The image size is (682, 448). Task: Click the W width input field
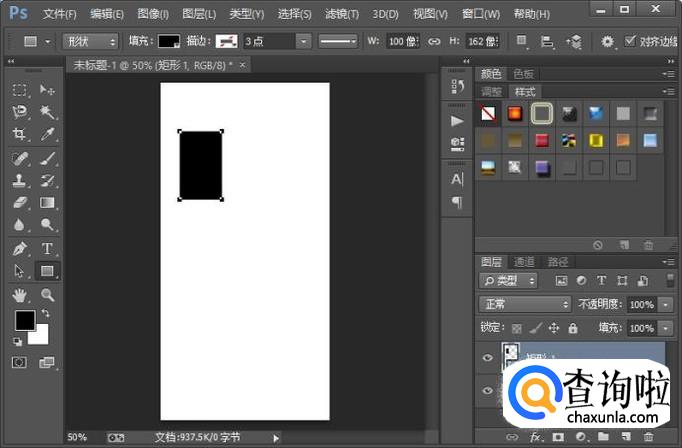[x=403, y=42]
